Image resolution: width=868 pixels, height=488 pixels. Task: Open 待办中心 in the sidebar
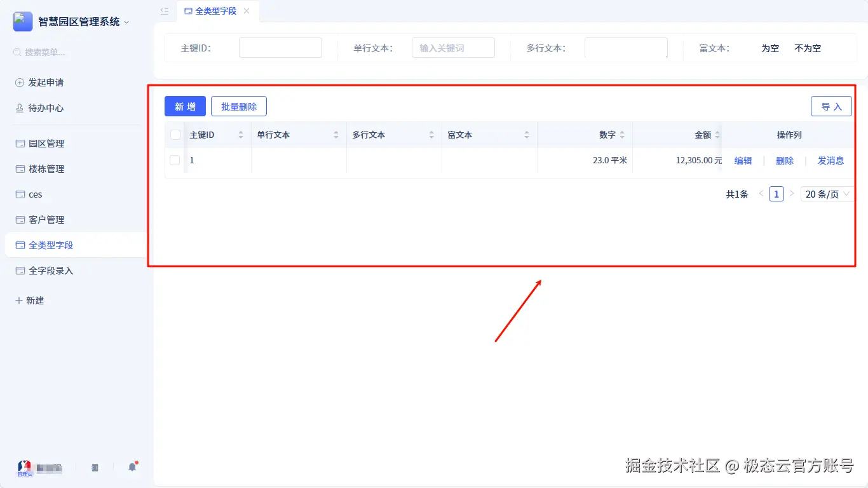click(x=76, y=108)
